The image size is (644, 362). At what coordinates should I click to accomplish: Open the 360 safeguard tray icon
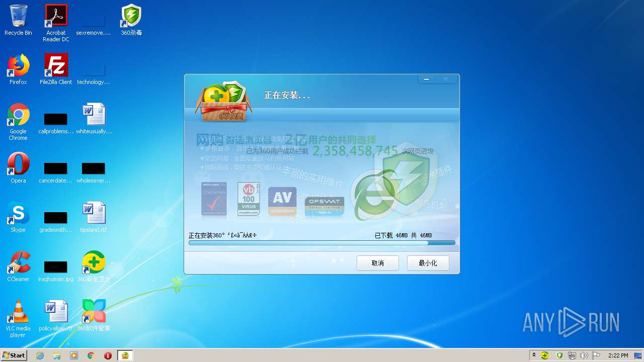(x=545, y=355)
